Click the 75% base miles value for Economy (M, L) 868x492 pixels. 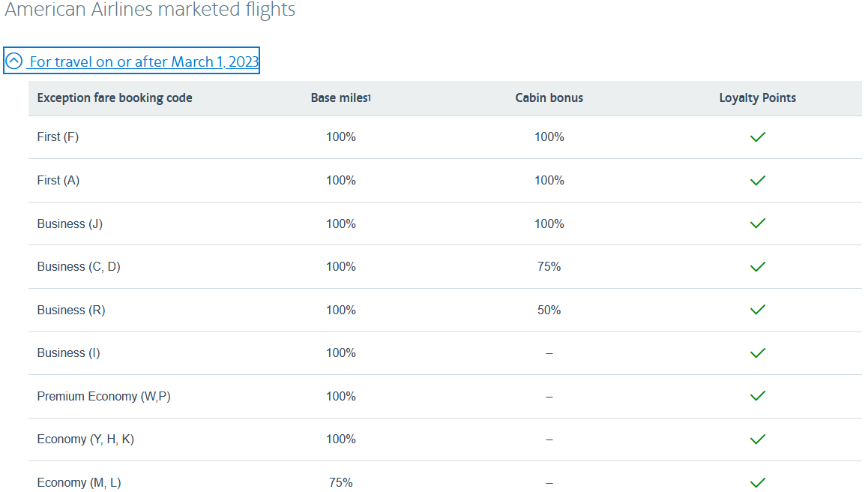[341, 482]
